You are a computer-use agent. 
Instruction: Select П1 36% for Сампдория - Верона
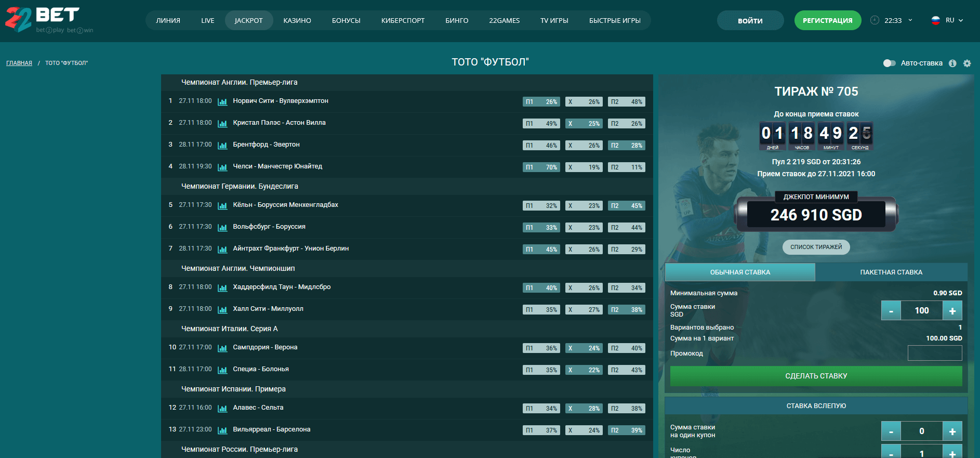[x=541, y=348]
